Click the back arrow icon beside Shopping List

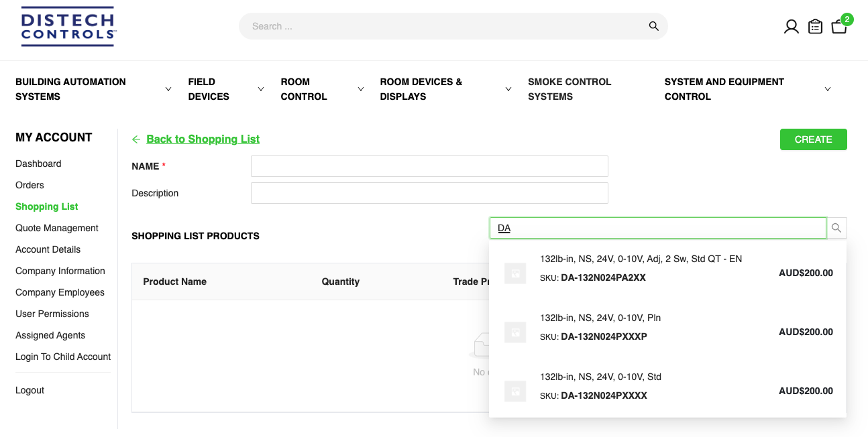[136, 139]
